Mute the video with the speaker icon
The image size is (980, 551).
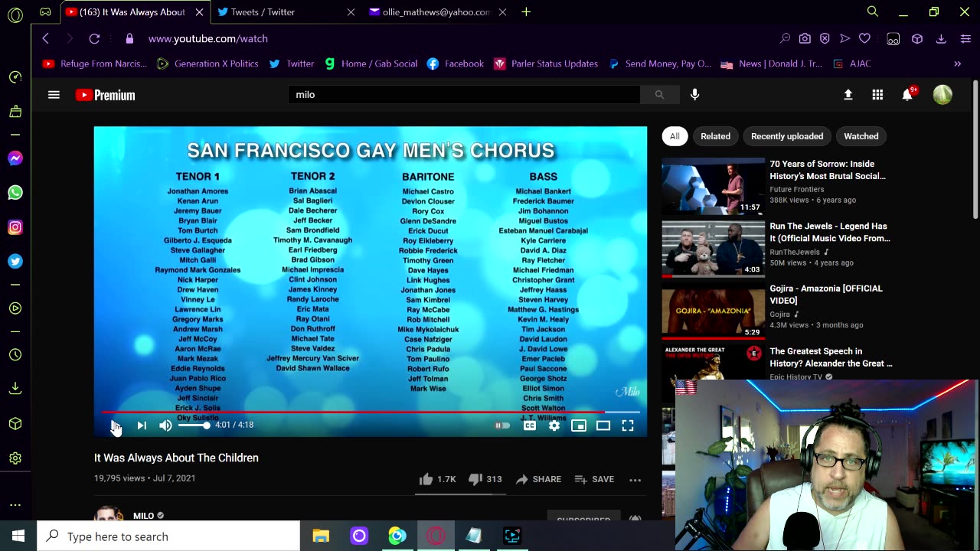[x=165, y=425]
